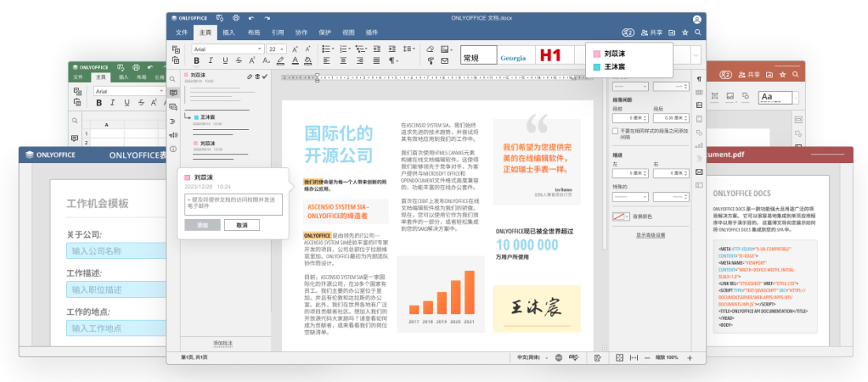Open the About info icon in left sidebar
This screenshot has height=382, width=868.
173,149
